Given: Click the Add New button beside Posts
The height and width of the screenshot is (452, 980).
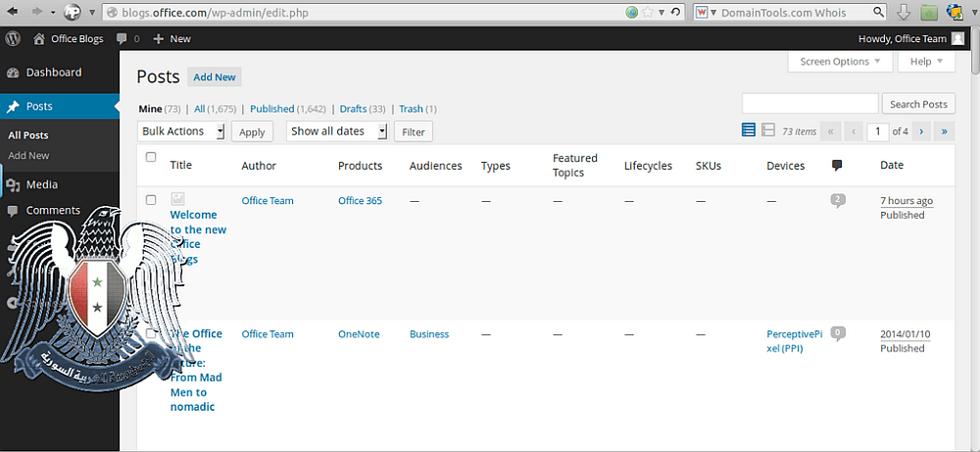Looking at the screenshot, I should pyautogui.click(x=215, y=77).
